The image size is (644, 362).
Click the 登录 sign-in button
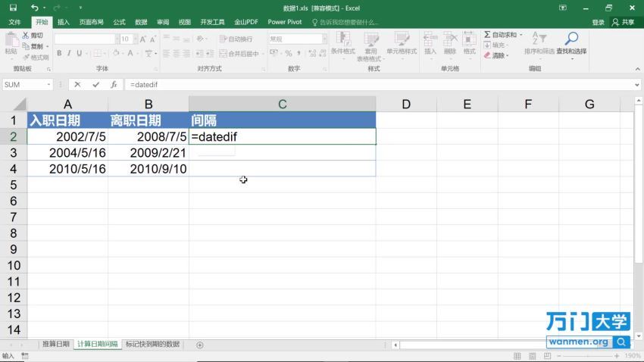[598, 22]
